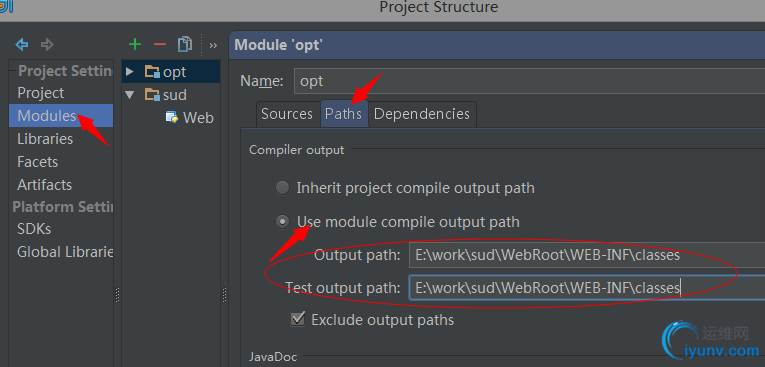Click the Output path text field
The width and height of the screenshot is (765, 367).
click(587, 255)
